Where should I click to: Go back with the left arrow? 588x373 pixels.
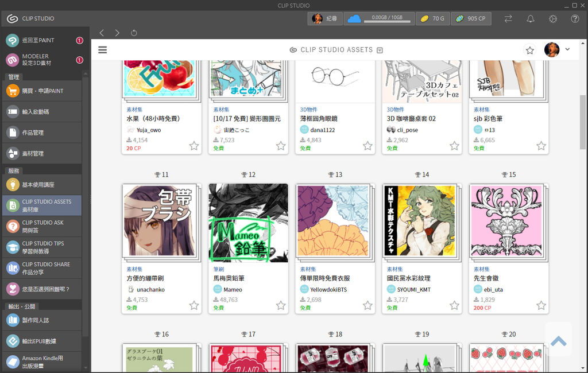(102, 33)
